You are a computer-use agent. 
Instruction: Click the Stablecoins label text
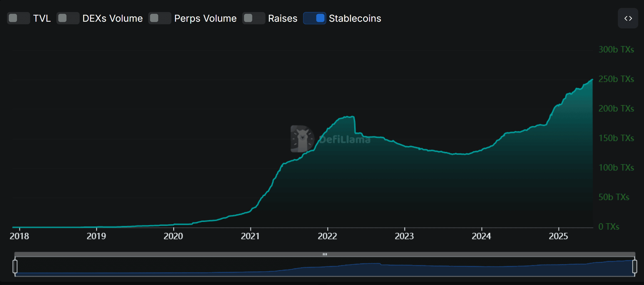coord(355,18)
